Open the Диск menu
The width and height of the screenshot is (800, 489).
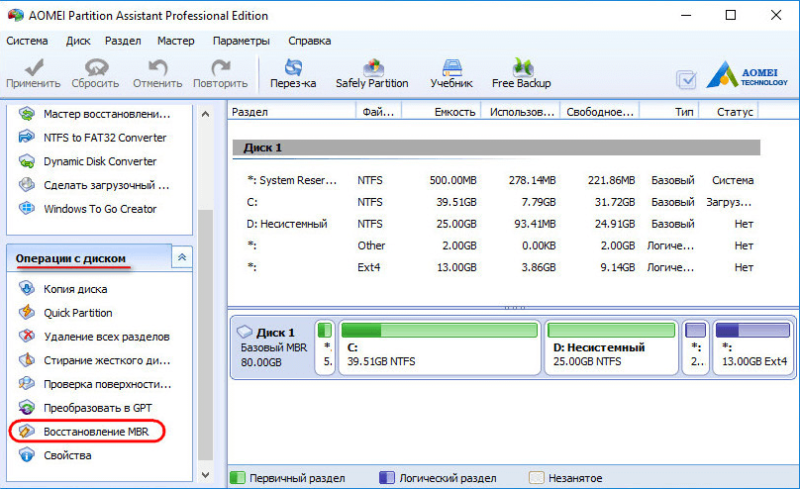(78, 41)
